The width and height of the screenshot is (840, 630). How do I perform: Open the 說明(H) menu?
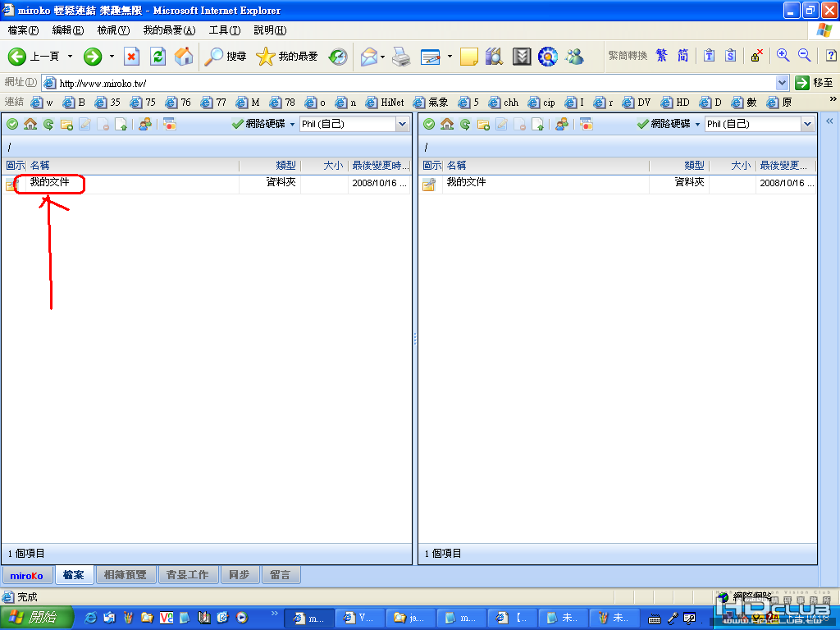coord(270,30)
